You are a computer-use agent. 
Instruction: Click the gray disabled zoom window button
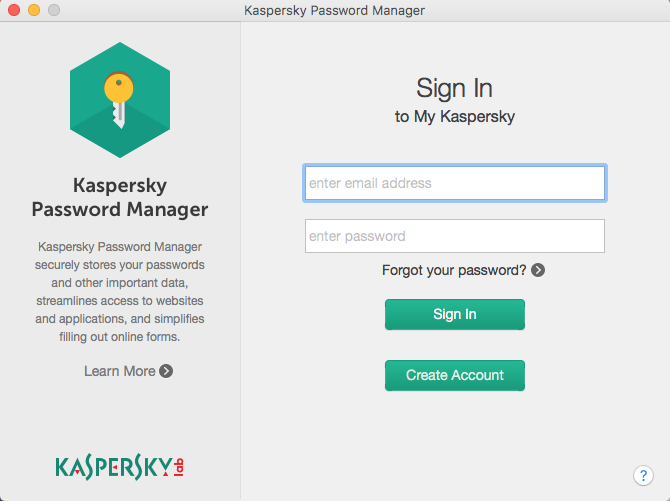(x=53, y=11)
